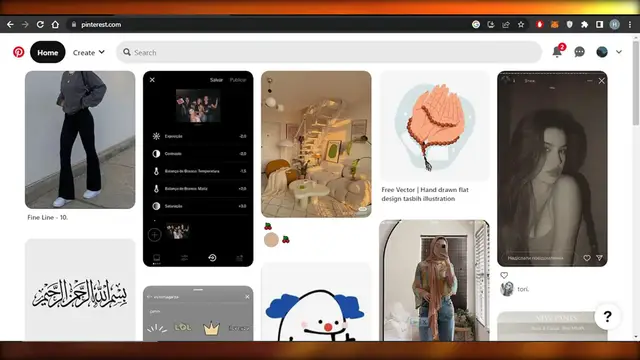Click 'Free Vector | Hand drawn flat design' title
The height and width of the screenshot is (360, 640).
click(425, 194)
